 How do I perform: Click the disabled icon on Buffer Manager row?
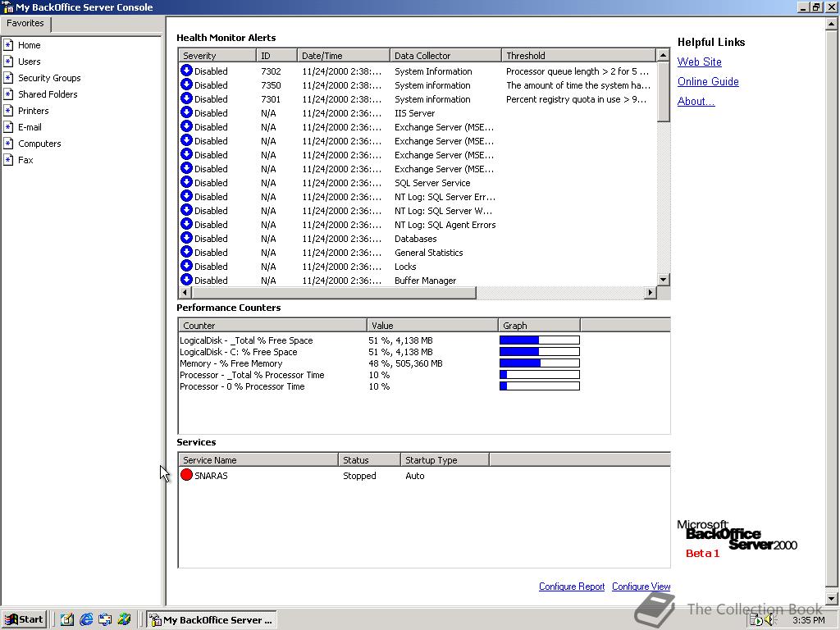(x=186, y=279)
